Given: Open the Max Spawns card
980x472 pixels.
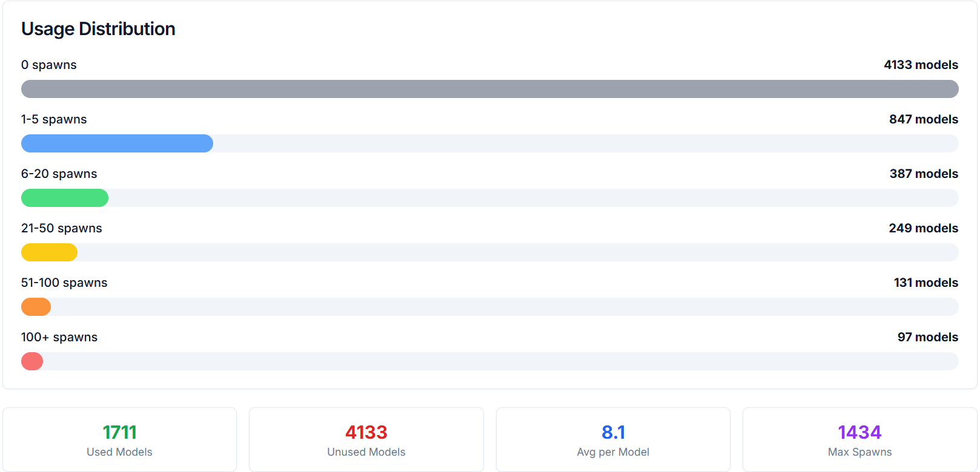Looking at the screenshot, I should 859,440.
